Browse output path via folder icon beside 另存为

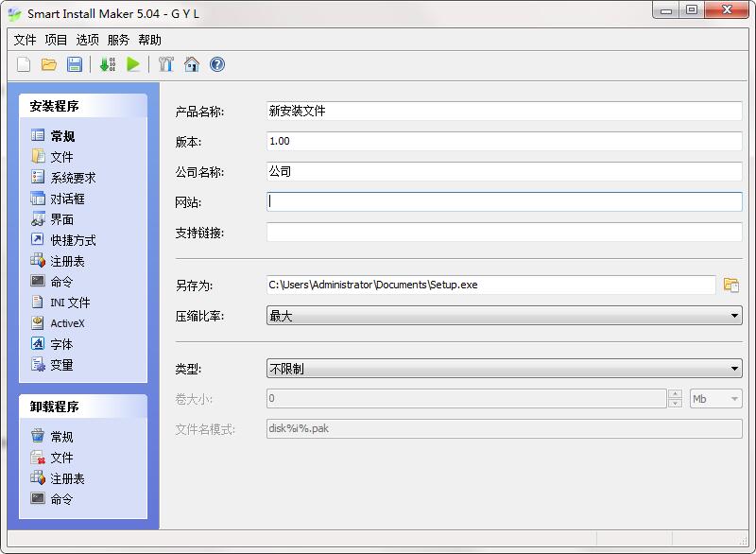[x=731, y=284]
